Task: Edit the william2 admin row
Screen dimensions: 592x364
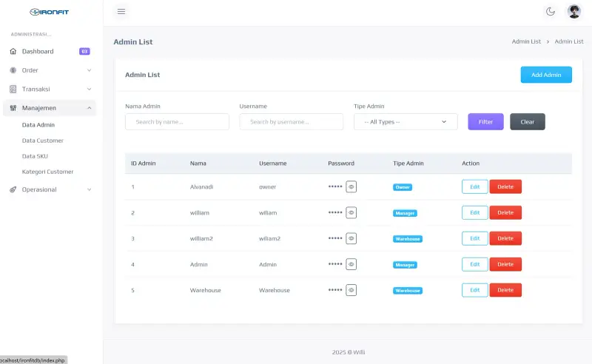Action: point(474,238)
